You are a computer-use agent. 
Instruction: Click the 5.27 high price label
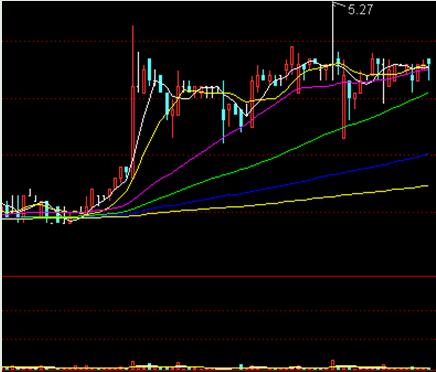360,9
